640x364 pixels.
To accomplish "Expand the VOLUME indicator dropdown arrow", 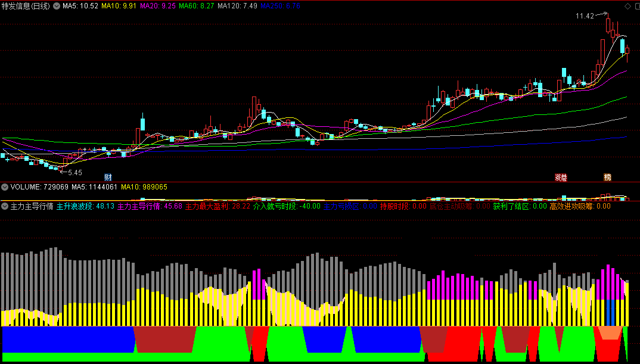I will tap(5, 187).
